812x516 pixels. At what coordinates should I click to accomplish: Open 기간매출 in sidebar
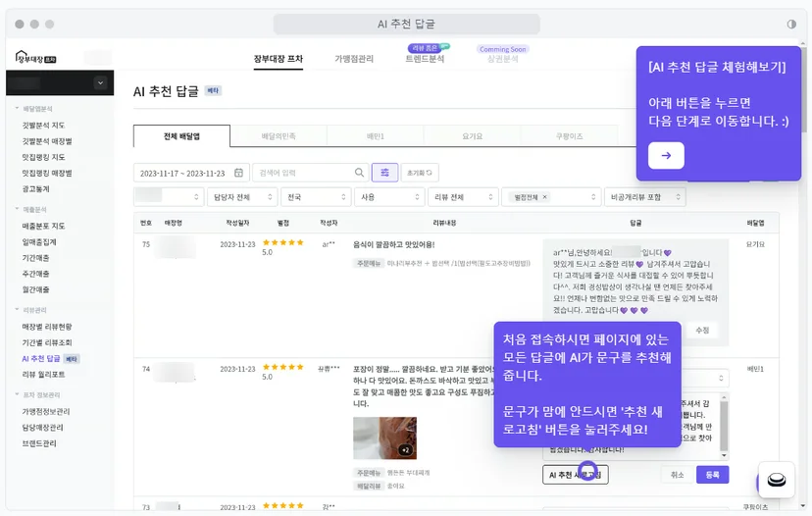click(x=35, y=258)
